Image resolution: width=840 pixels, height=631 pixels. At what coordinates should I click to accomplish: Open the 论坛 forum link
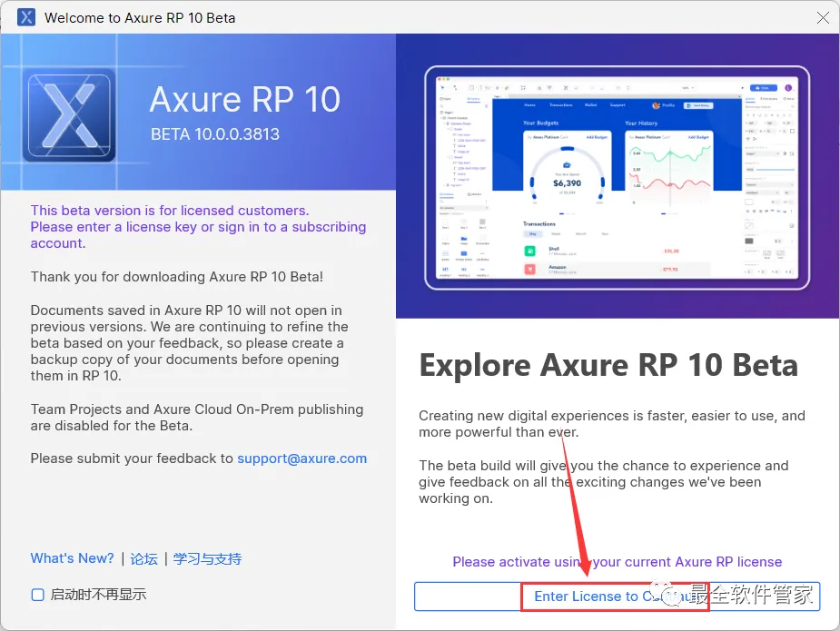tap(144, 558)
